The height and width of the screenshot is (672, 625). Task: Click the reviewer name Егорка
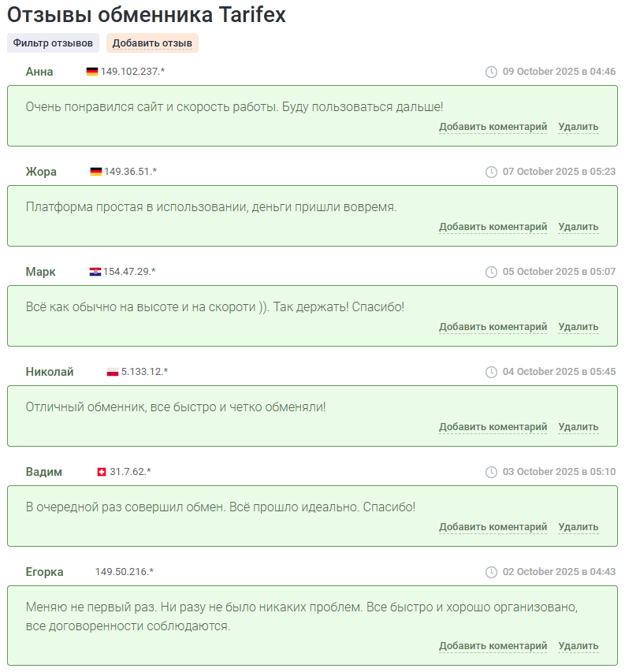tap(44, 572)
